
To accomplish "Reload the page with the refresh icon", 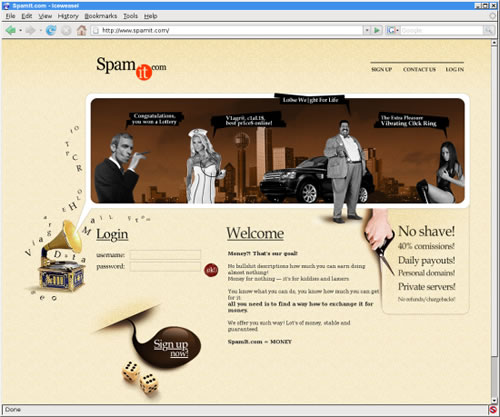I will pos(51,30).
